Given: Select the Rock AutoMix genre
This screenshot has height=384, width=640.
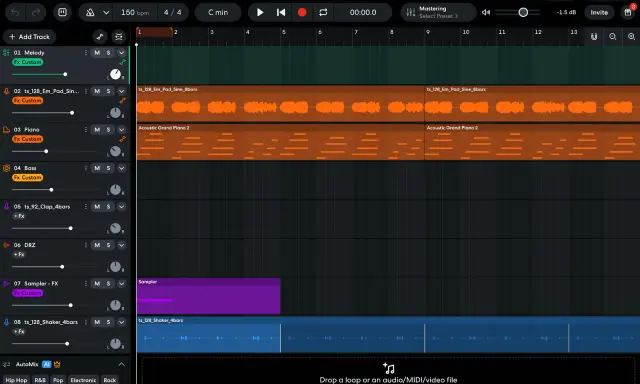Looking at the screenshot, I should [109, 380].
